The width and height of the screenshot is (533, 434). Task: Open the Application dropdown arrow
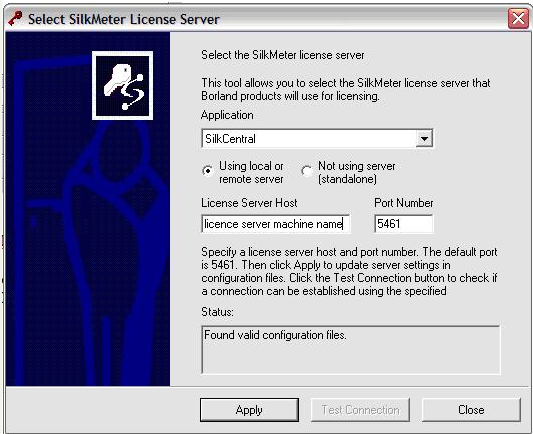[424, 138]
